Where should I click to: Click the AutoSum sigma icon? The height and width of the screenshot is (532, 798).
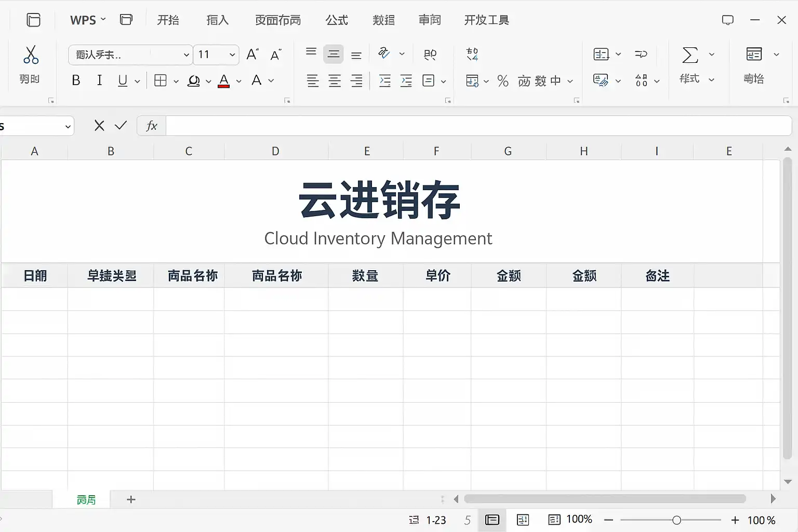click(690, 55)
